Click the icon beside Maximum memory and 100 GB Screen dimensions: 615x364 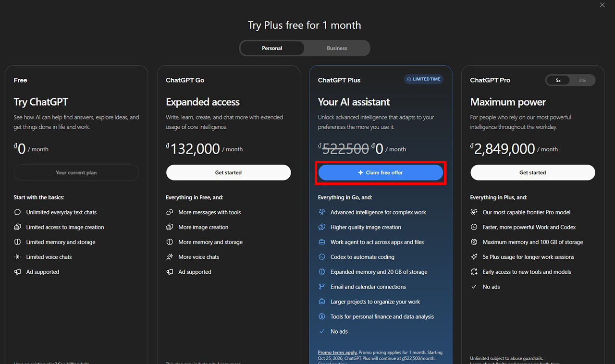click(x=474, y=242)
